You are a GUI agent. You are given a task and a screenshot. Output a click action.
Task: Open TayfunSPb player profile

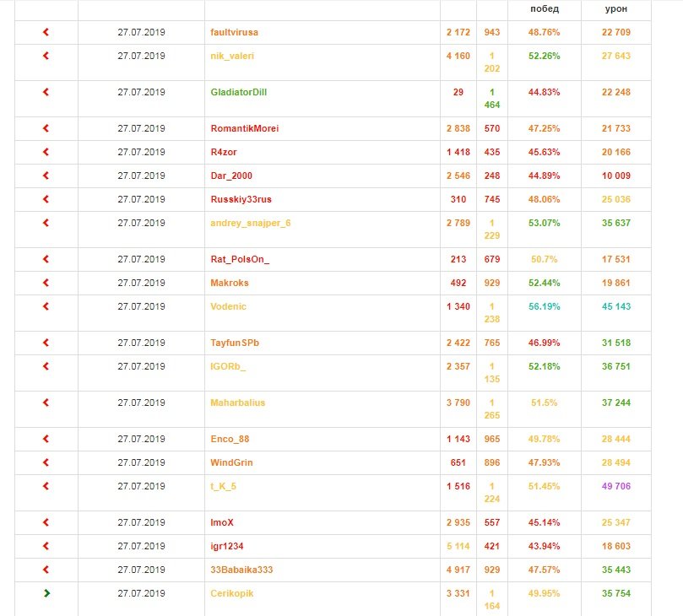(x=235, y=343)
